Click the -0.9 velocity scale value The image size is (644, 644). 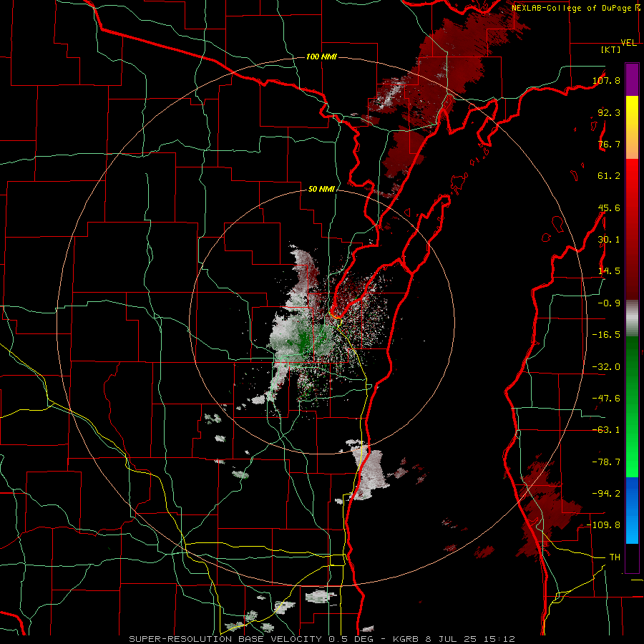(609, 303)
